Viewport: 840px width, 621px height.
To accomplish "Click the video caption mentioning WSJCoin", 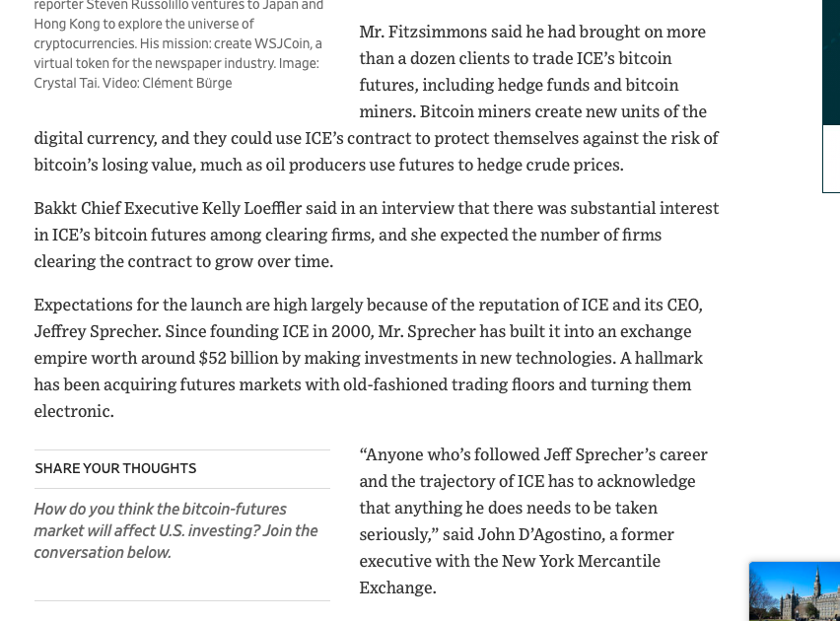I will point(178,43).
